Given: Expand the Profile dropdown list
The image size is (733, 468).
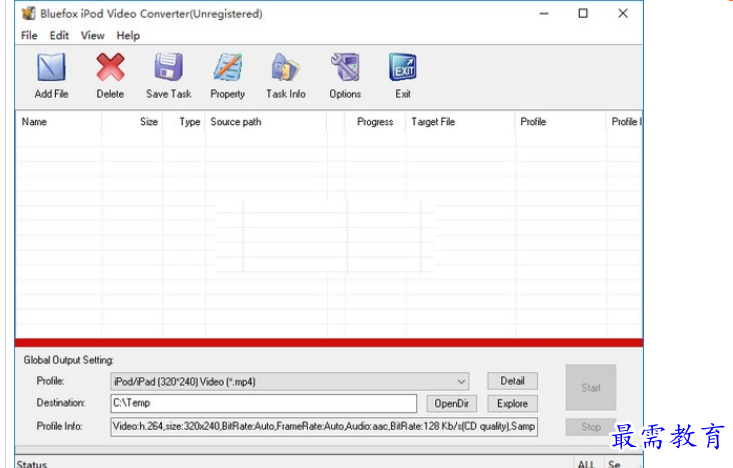Looking at the screenshot, I should pyautogui.click(x=461, y=382).
